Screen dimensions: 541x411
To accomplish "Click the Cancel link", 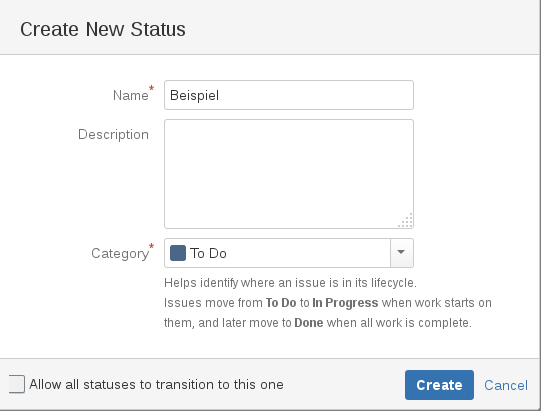I will 506,385.
